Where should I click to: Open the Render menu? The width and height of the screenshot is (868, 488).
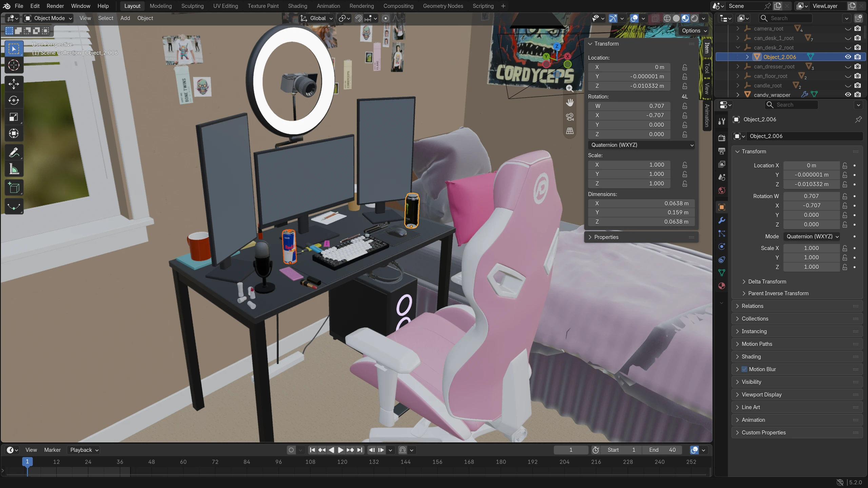coord(55,6)
